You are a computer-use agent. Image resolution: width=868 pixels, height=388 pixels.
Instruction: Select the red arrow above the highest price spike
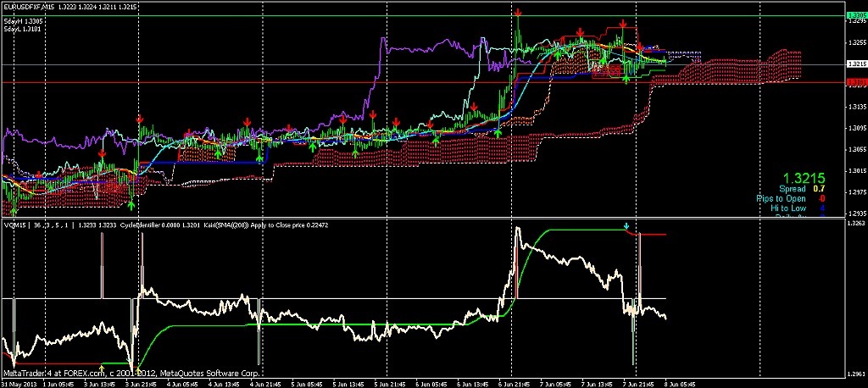click(518, 12)
